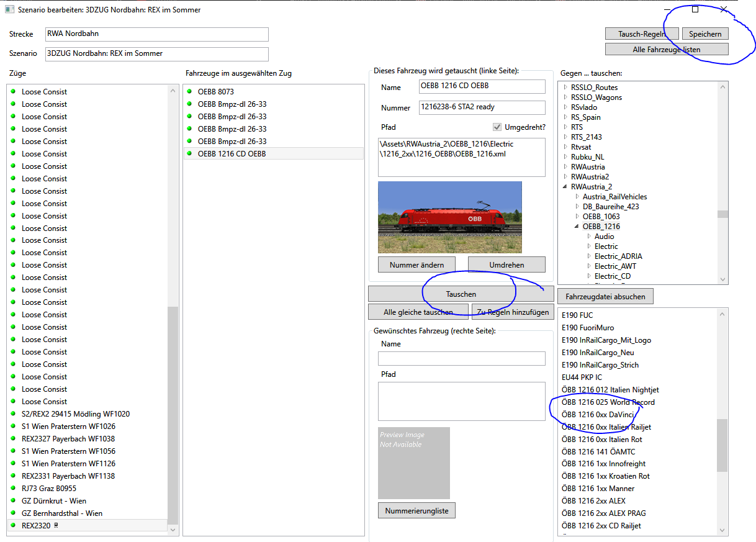
Task: Click the red ÖBB locomotive preview image
Action: point(449,217)
